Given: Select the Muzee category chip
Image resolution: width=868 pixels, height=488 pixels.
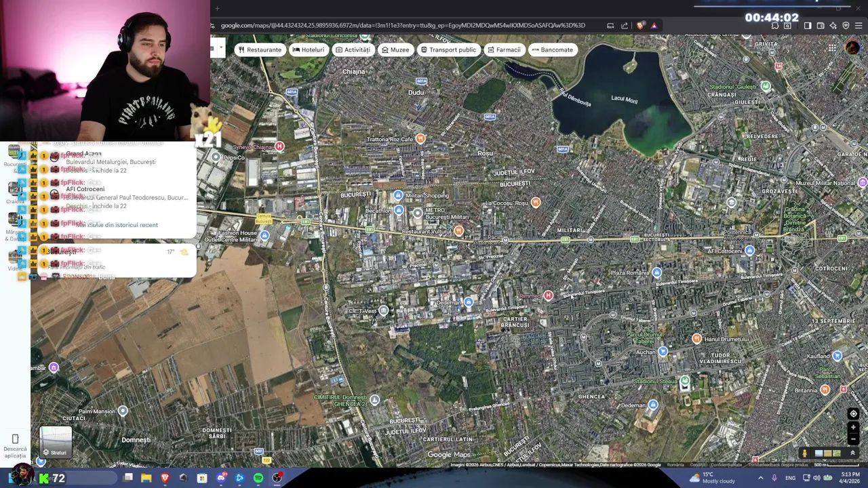Looking at the screenshot, I should pos(395,49).
